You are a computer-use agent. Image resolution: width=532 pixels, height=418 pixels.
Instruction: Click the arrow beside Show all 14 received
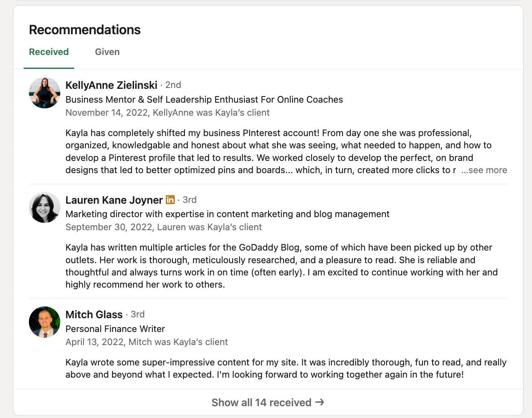click(320, 402)
